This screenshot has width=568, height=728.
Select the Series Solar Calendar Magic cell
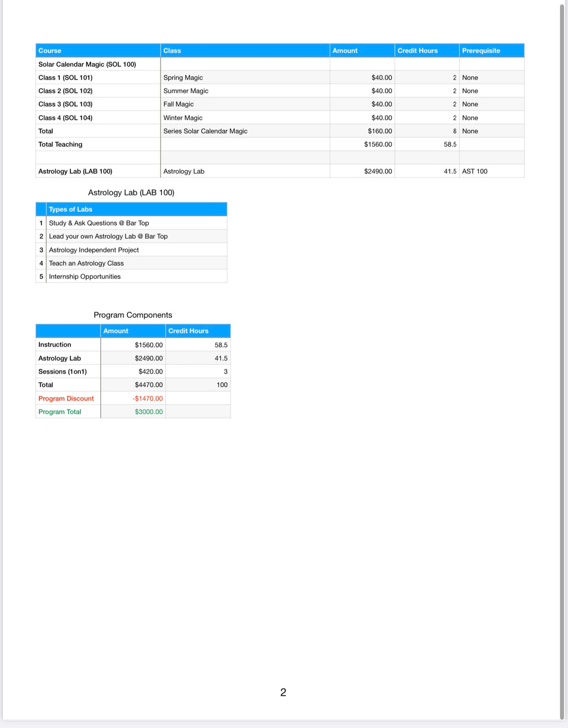(205, 131)
